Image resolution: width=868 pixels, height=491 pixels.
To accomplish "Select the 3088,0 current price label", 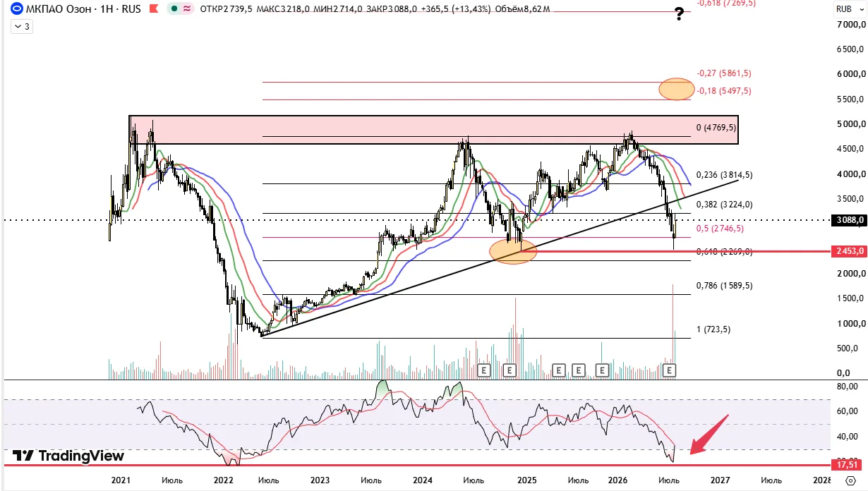I will pos(850,220).
